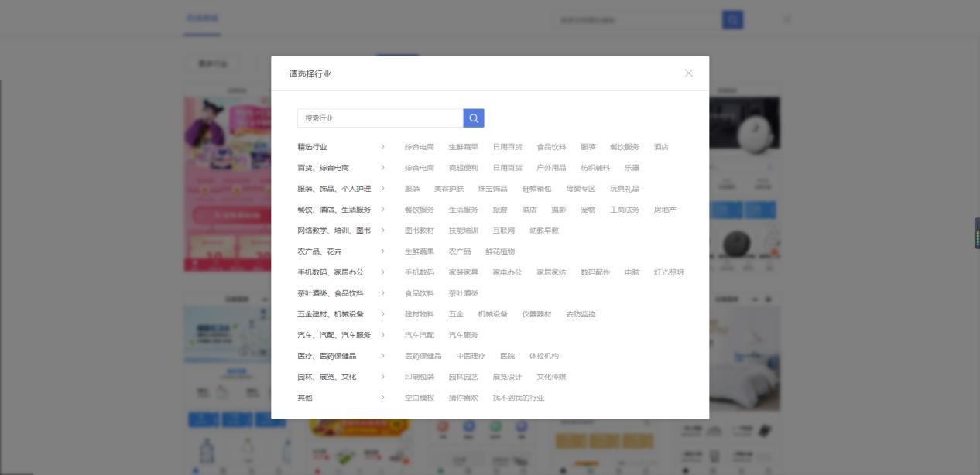
Task: Close the 请选择行业 dialog
Action: click(689, 73)
